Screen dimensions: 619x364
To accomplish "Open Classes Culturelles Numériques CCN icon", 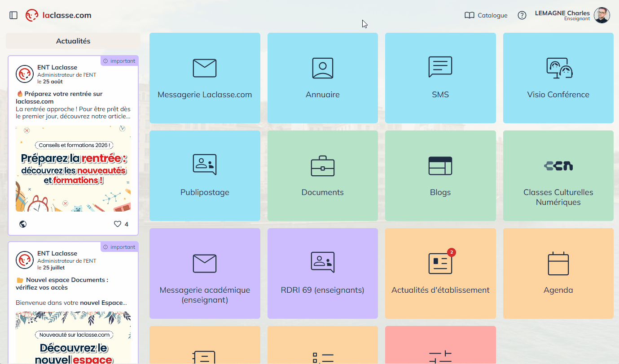I will click(558, 166).
